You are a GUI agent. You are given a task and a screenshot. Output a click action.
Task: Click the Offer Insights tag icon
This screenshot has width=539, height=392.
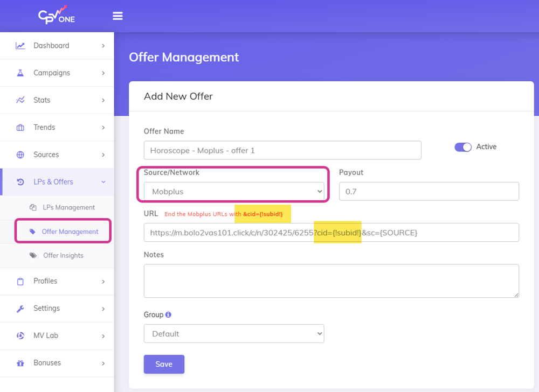coord(32,255)
